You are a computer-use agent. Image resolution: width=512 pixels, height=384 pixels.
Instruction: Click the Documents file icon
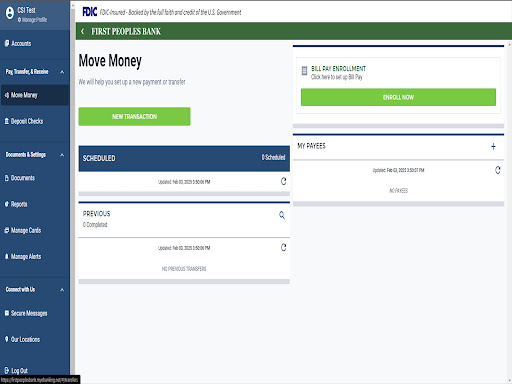point(7,178)
